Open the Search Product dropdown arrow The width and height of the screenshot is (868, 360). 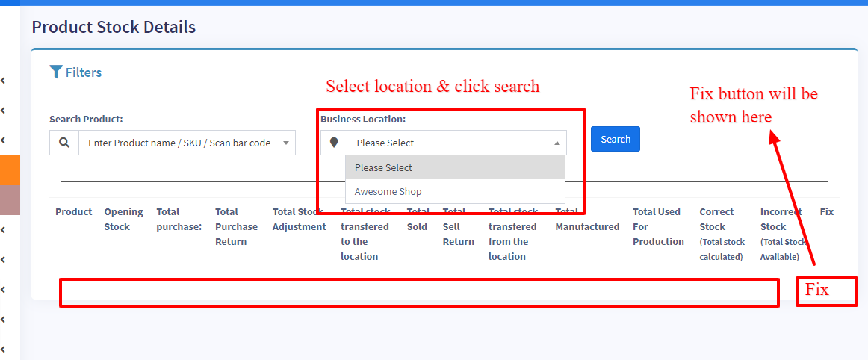click(285, 143)
